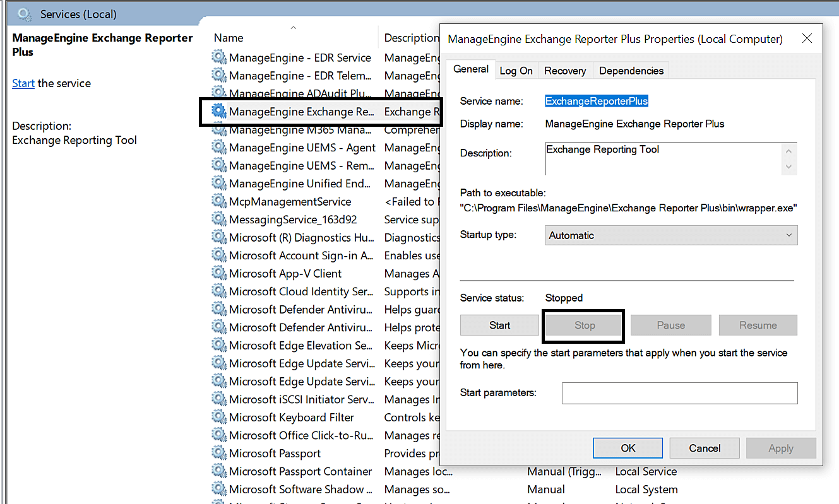
Task: Click Description box scroll down arrow
Action: click(789, 167)
